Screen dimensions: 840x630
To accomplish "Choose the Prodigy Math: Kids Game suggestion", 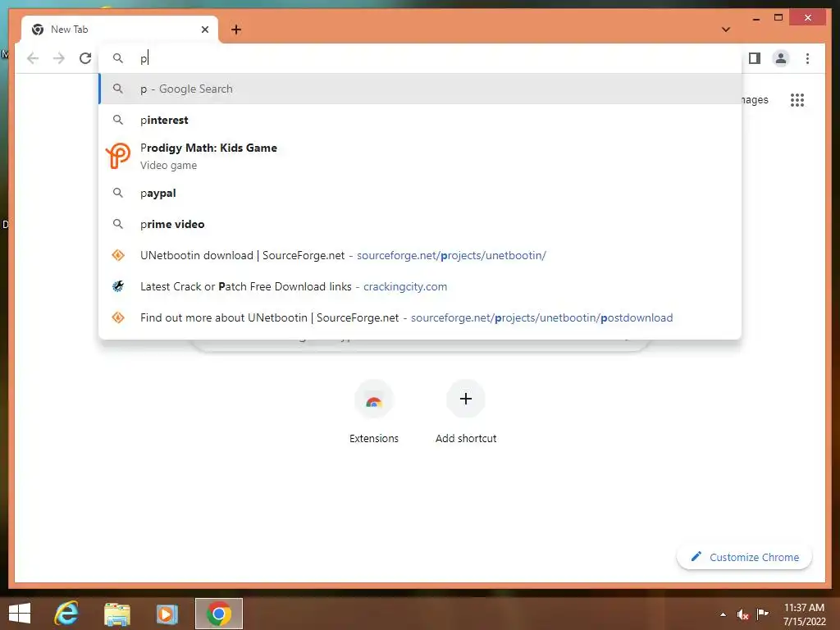I will 421,157.
